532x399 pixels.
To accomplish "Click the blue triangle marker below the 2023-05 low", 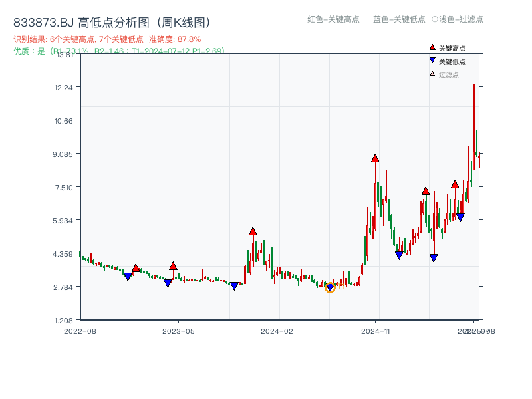I will 169,281.
